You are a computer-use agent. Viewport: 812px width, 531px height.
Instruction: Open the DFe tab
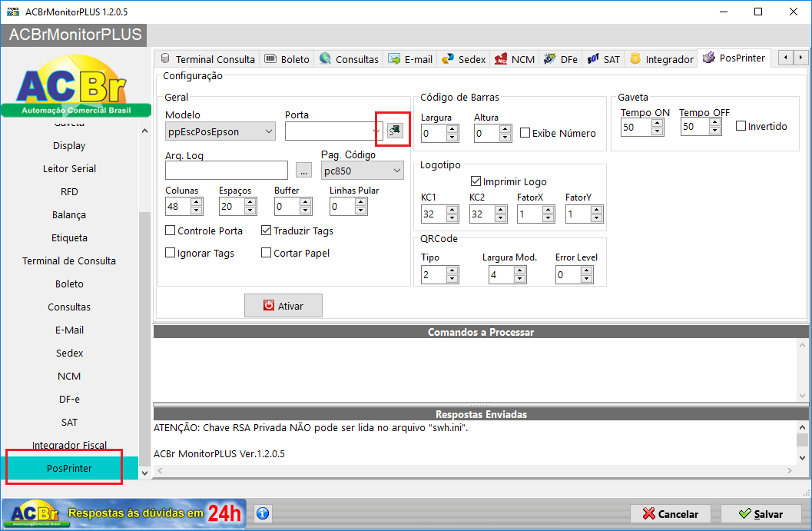[560, 59]
